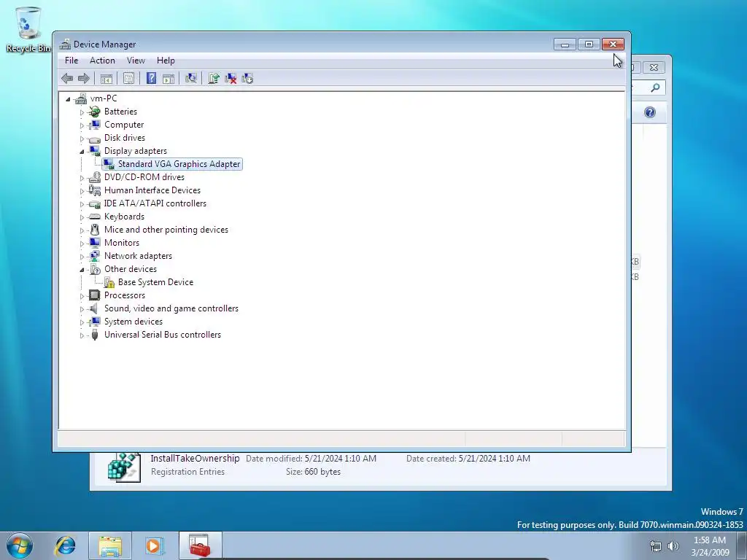747x560 pixels.
Task: Open the Action menu
Action: tap(102, 61)
